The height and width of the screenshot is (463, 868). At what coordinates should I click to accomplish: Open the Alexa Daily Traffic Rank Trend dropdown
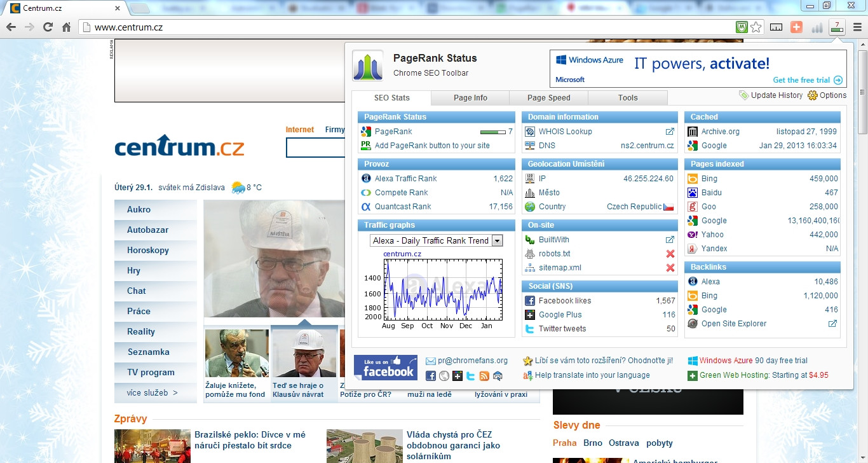[x=437, y=240]
